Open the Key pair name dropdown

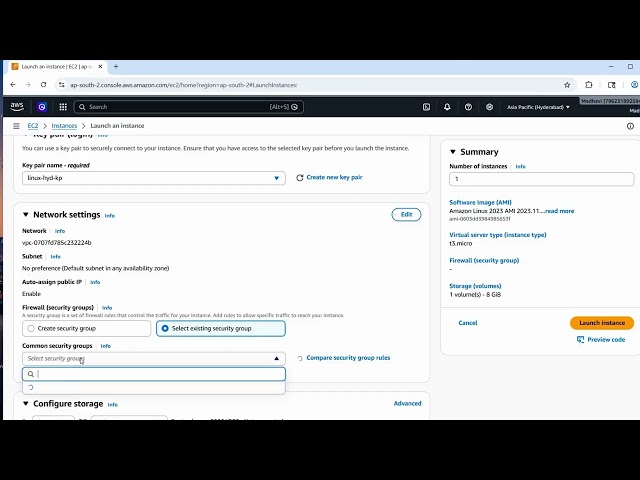pyautogui.click(x=154, y=178)
